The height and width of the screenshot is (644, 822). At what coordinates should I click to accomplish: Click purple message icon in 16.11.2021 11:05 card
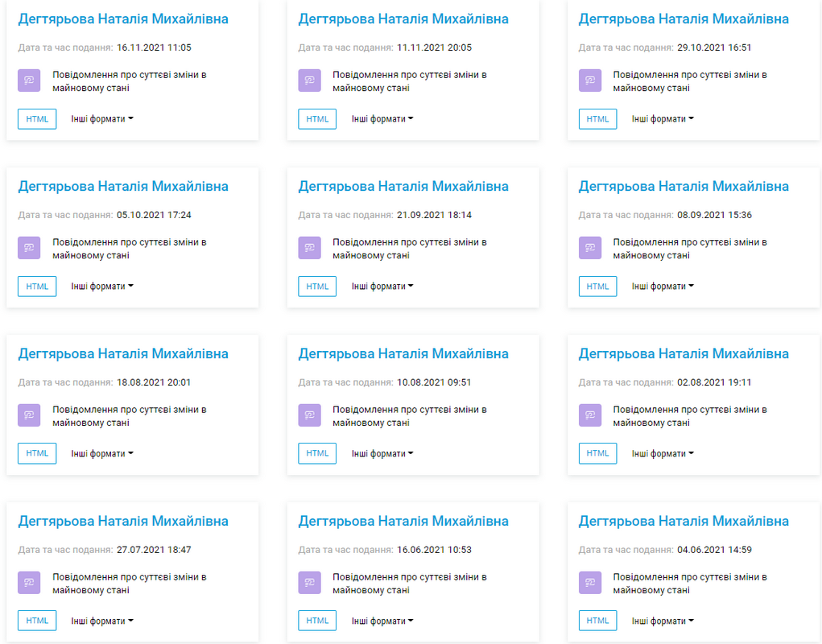coord(29,80)
